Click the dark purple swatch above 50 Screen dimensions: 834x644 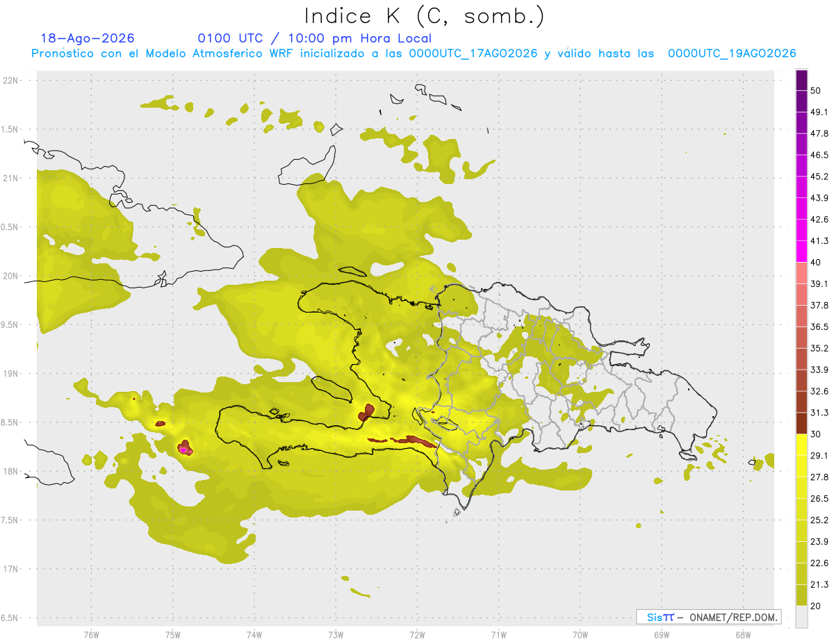click(801, 81)
